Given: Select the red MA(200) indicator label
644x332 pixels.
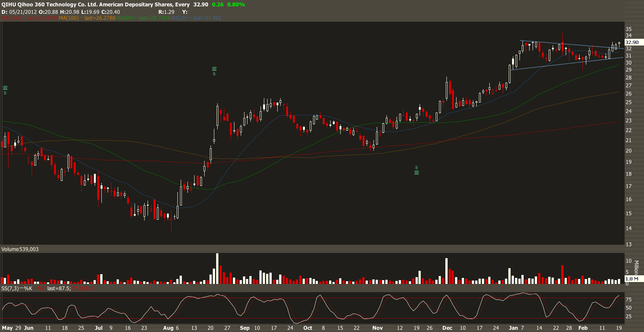Looking at the screenshot, I should click(x=30, y=18).
